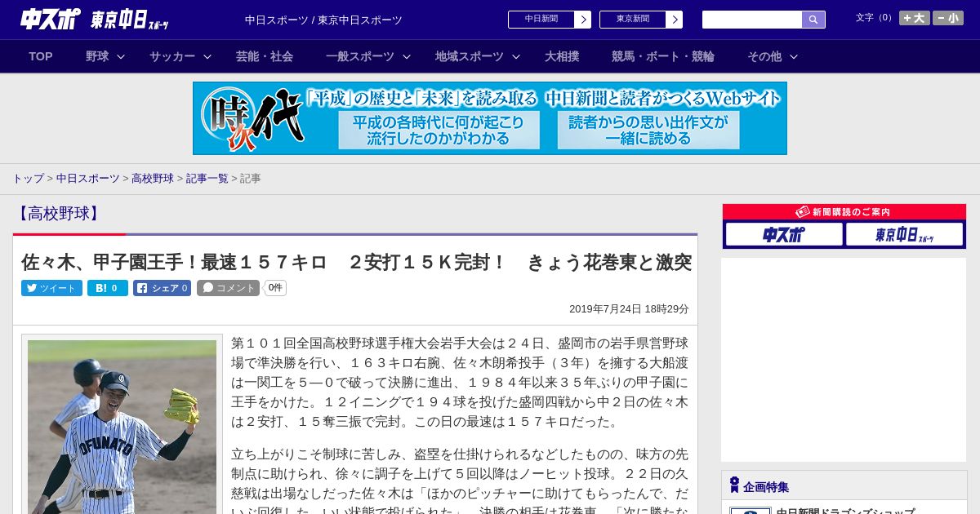Open the その他 menu

[x=764, y=56]
